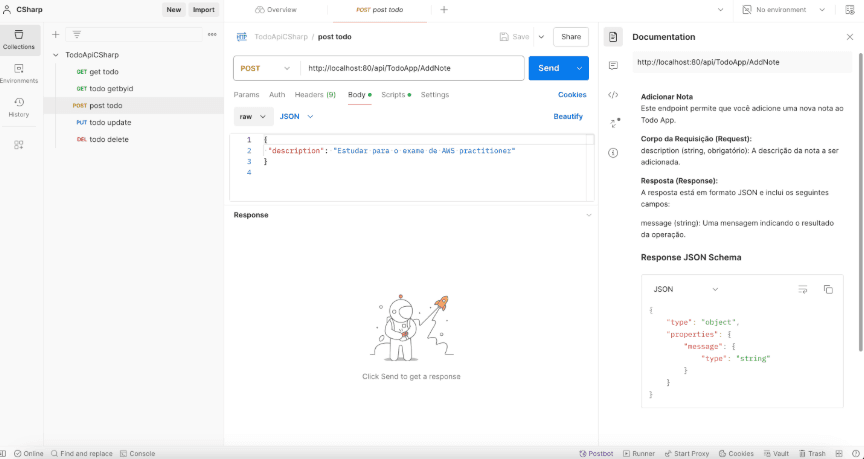The height and width of the screenshot is (459, 864).
Task: Collapse the Response pane chevron
Action: (588, 215)
